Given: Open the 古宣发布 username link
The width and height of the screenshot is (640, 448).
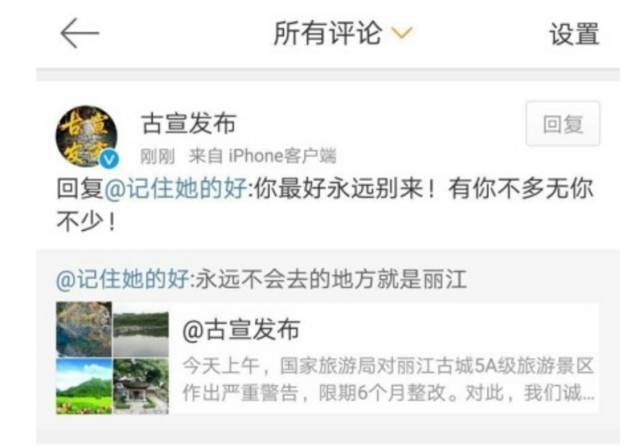Looking at the screenshot, I should click(x=189, y=123).
